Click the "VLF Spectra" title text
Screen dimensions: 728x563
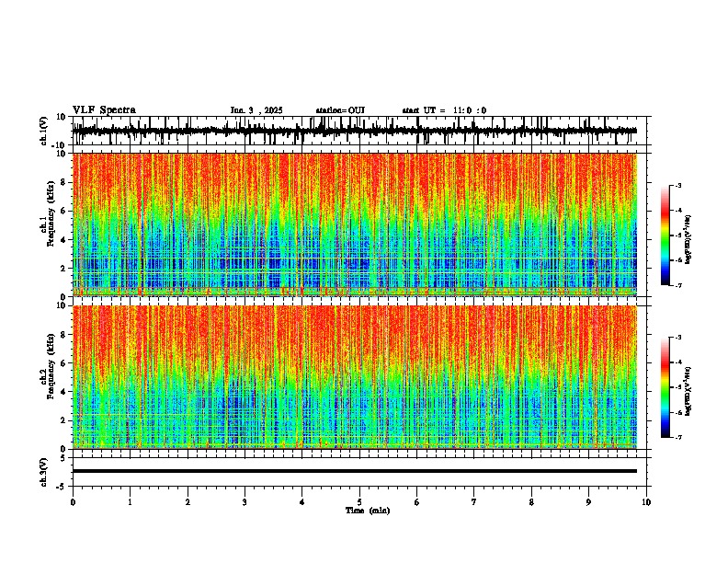(x=104, y=110)
